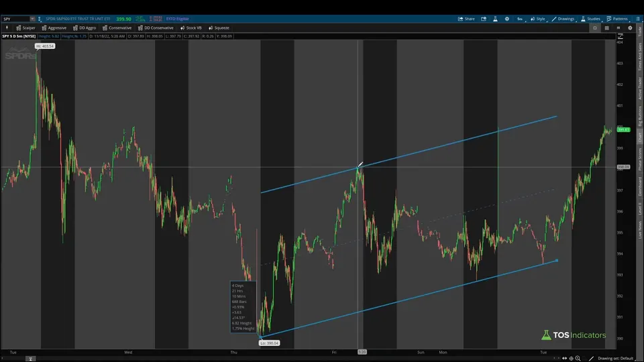Open chart settings gear in top toolbar
The width and height of the screenshot is (644, 362).
tap(507, 19)
